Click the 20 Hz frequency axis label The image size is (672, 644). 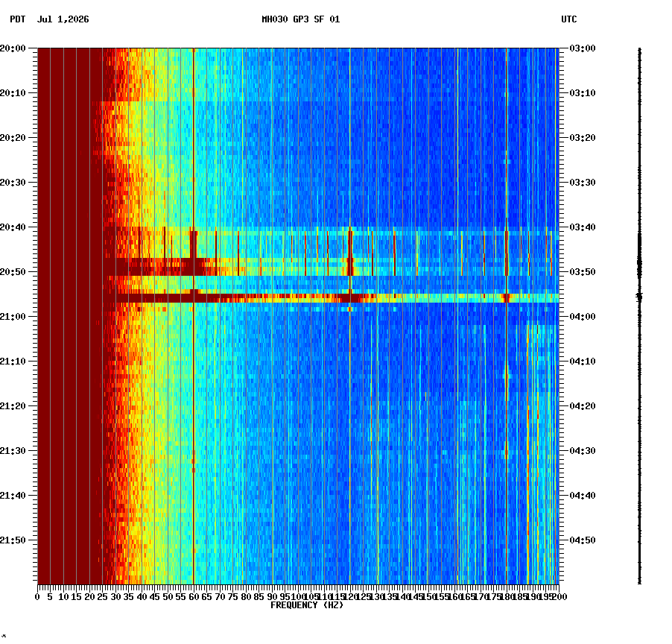click(89, 597)
